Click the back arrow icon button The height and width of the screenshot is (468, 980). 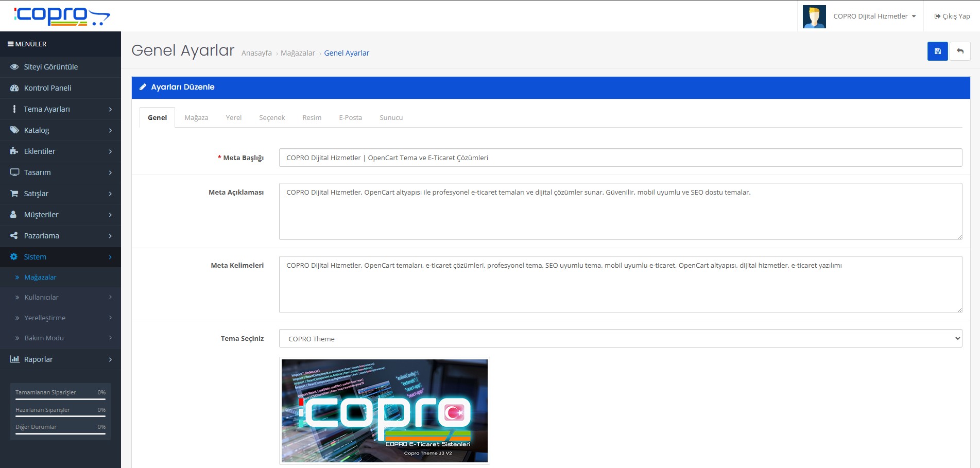point(960,51)
